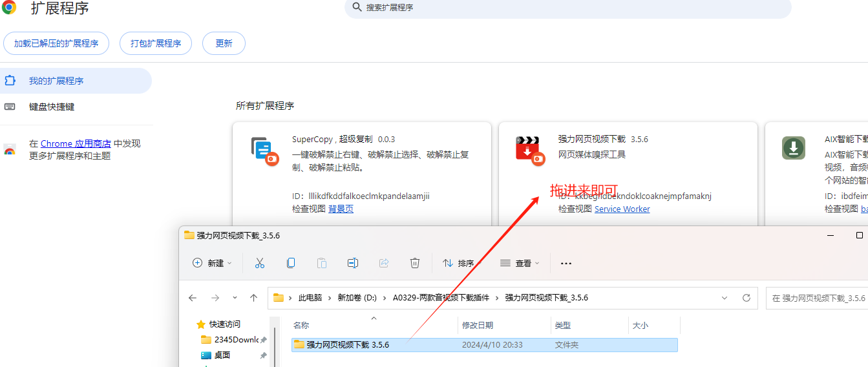
Task: Open the 排序 sort dropdown
Action: [x=463, y=263]
